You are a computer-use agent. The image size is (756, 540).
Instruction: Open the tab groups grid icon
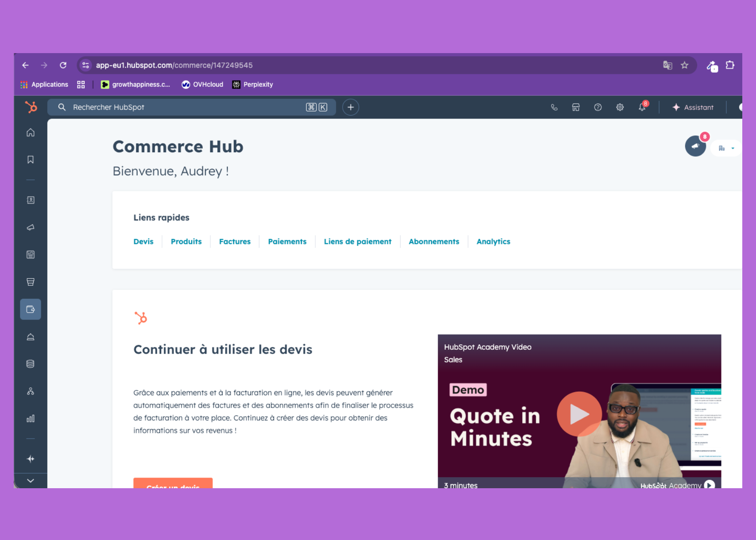click(x=81, y=85)
